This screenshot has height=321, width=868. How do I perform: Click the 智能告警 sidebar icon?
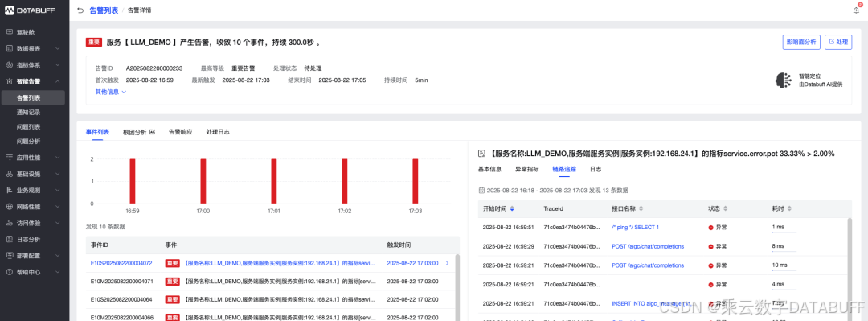point(10,81)
